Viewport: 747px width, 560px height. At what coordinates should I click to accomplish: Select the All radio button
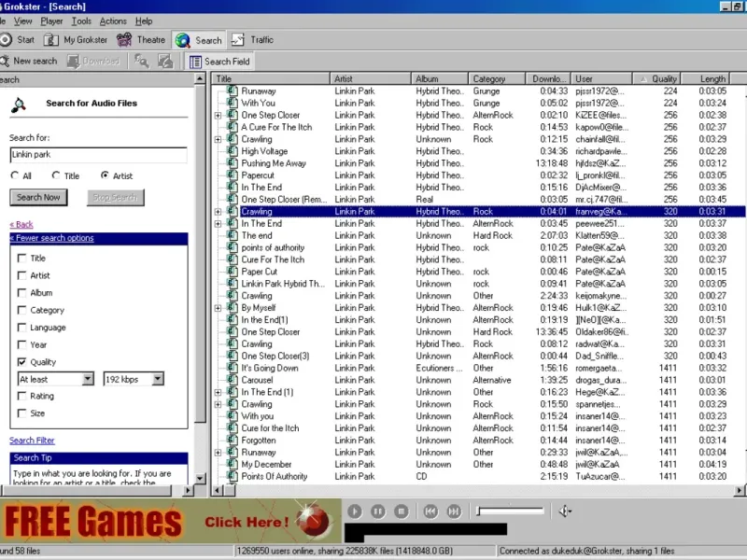pos(15,175)
